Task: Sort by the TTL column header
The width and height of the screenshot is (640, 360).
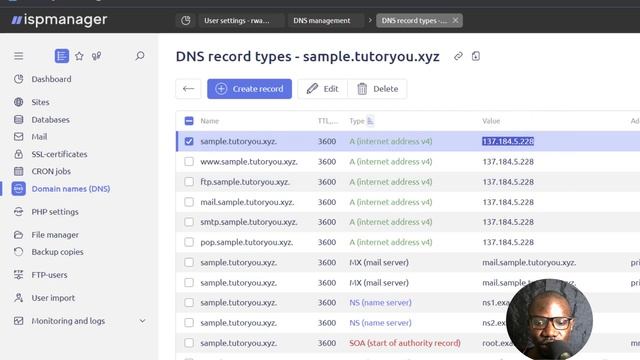Action: click(327, 121)
